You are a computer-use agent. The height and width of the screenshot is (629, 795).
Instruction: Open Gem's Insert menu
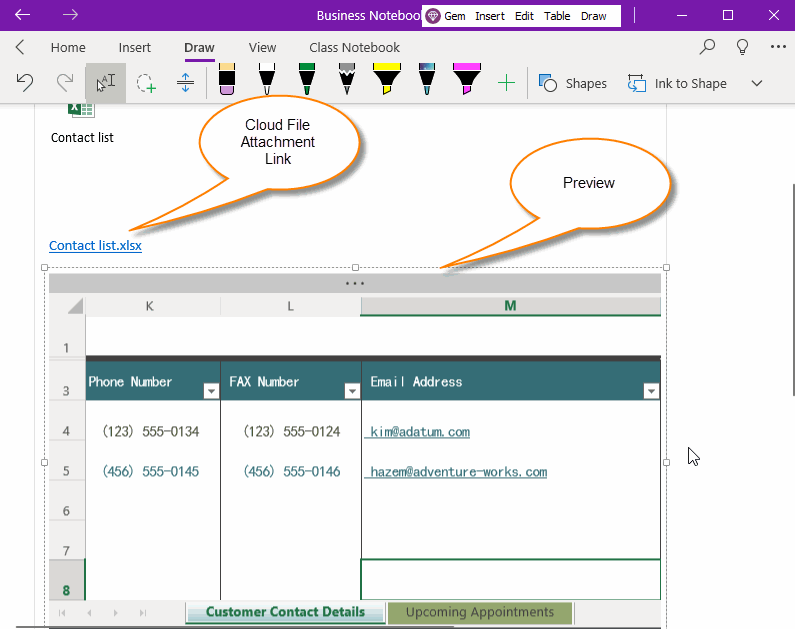[489, 16]
